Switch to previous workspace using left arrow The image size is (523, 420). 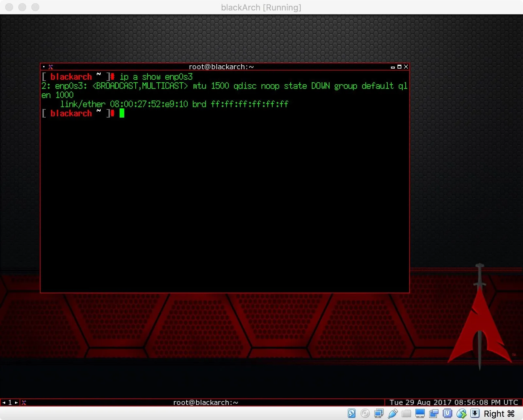click(4, 403)
